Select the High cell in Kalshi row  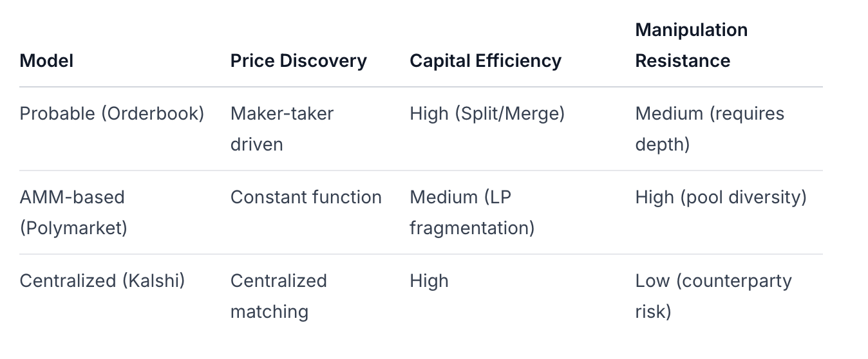[429, 281]
